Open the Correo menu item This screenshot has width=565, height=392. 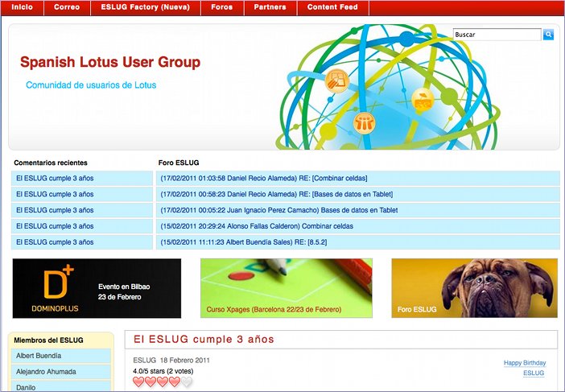67,7
